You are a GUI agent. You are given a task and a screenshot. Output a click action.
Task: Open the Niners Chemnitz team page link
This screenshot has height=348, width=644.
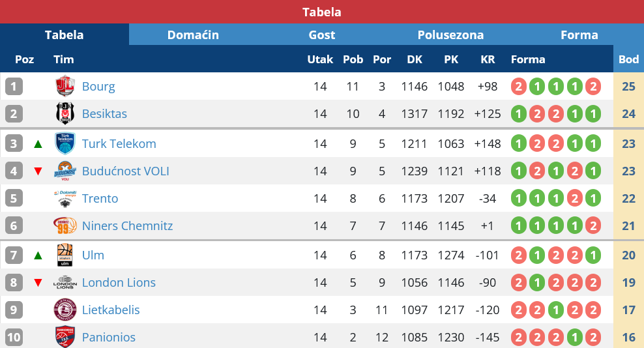coord(127,225)
